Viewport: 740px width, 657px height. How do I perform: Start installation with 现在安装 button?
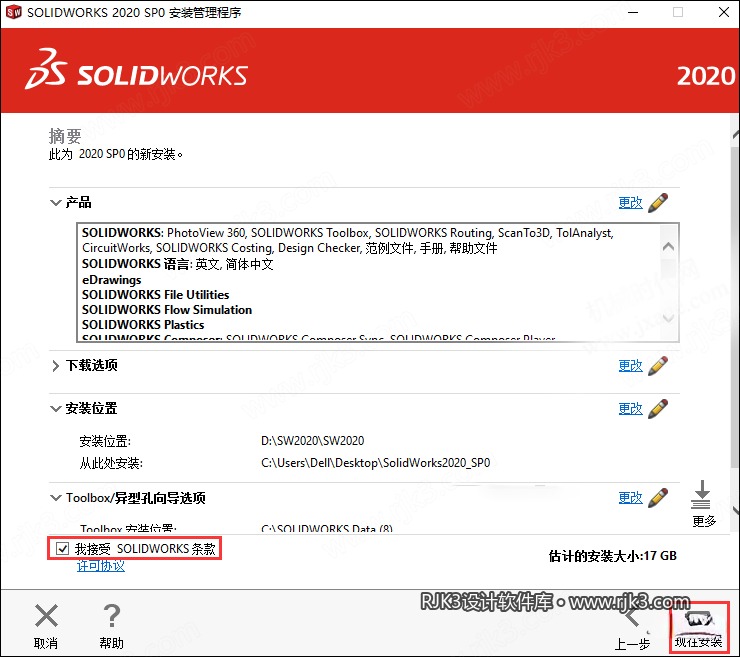pyautogui.click(x=698, y=626)
